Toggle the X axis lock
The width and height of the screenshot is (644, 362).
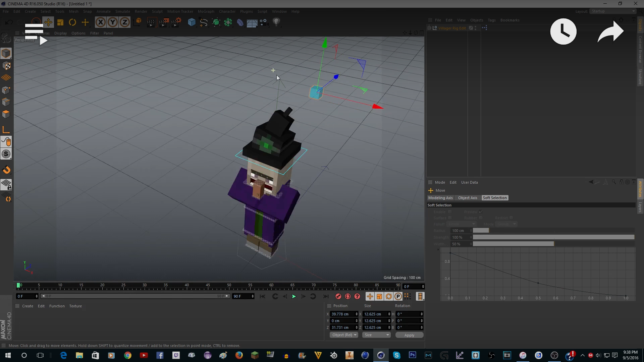click(101, 22)
